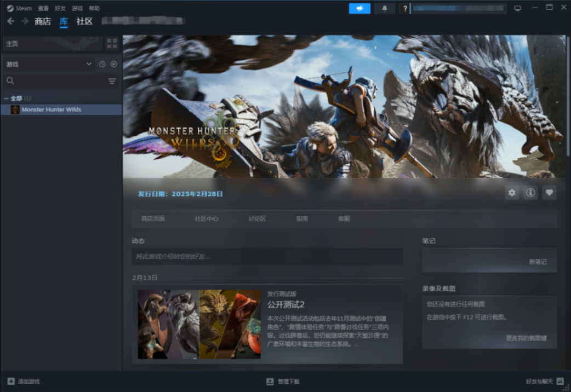The width and height of the screenshot is (571, 392).
Task: Click the blue megaphone announcements button
Action: 359,8
